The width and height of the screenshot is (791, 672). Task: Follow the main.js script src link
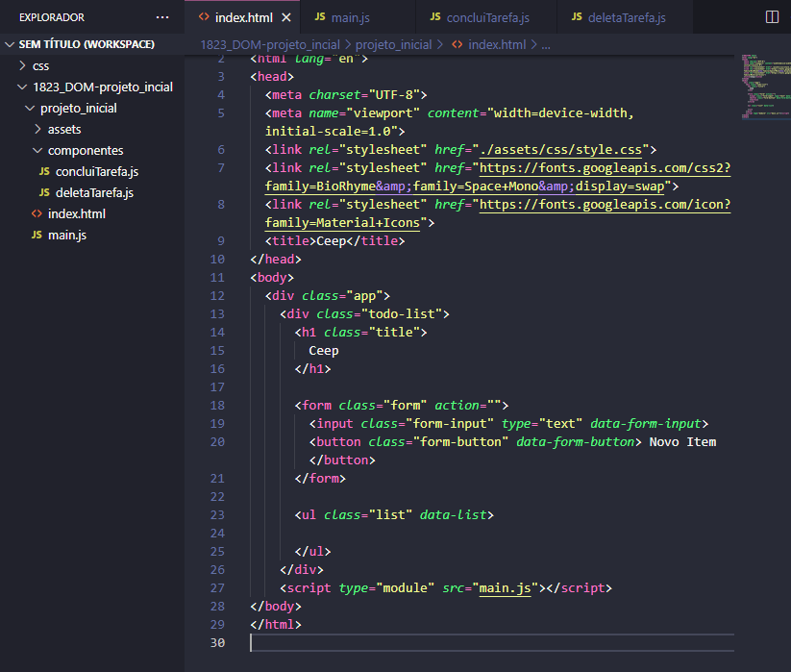pos(505,588)
